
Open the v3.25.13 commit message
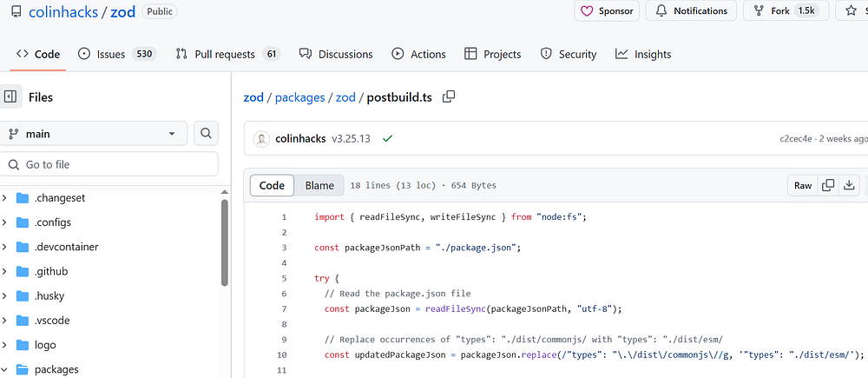[x=351, y=138]
